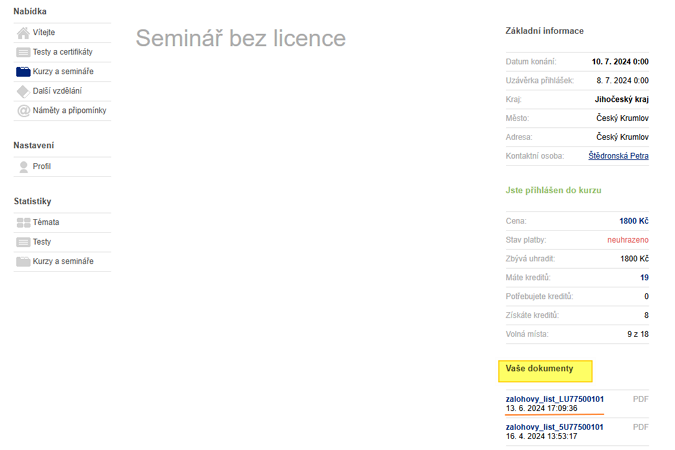Click the statistics Kurzy a semináře folder icon
Image resolution: width=675 pixels, height=450 pixels.
[24, 261]
